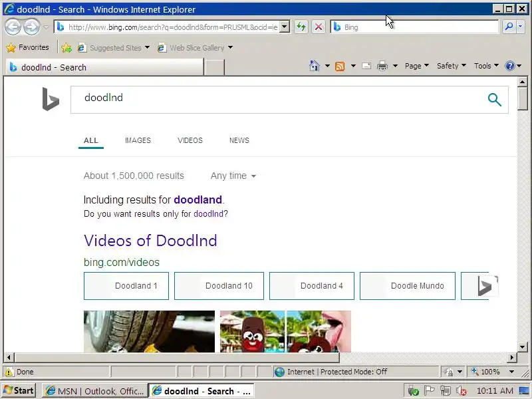Open the Help question mark icon
This screenshot has width=532, height=399.
coord(509,66)
